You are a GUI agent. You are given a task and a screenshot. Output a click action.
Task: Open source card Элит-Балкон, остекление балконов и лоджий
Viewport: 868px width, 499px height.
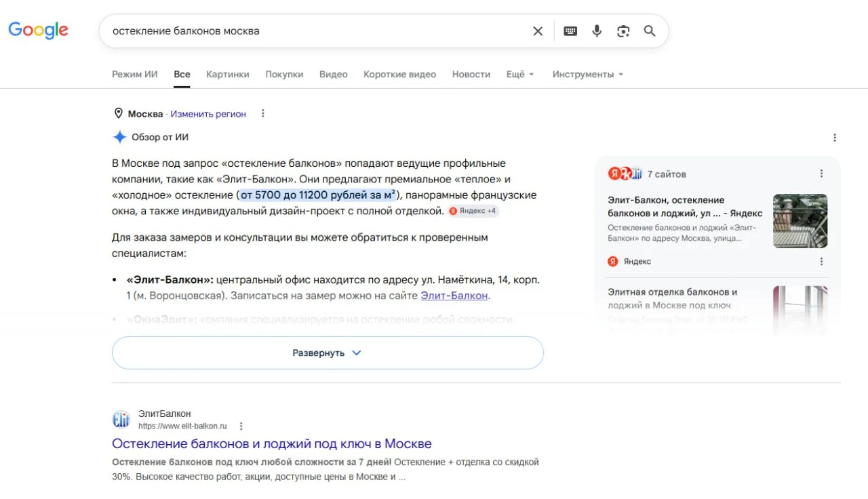685,207
